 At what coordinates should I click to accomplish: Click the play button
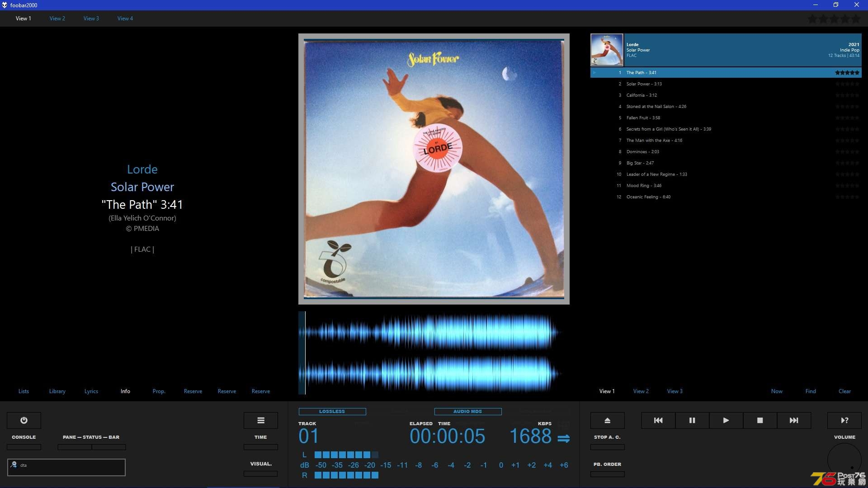(x=726, y=420)
